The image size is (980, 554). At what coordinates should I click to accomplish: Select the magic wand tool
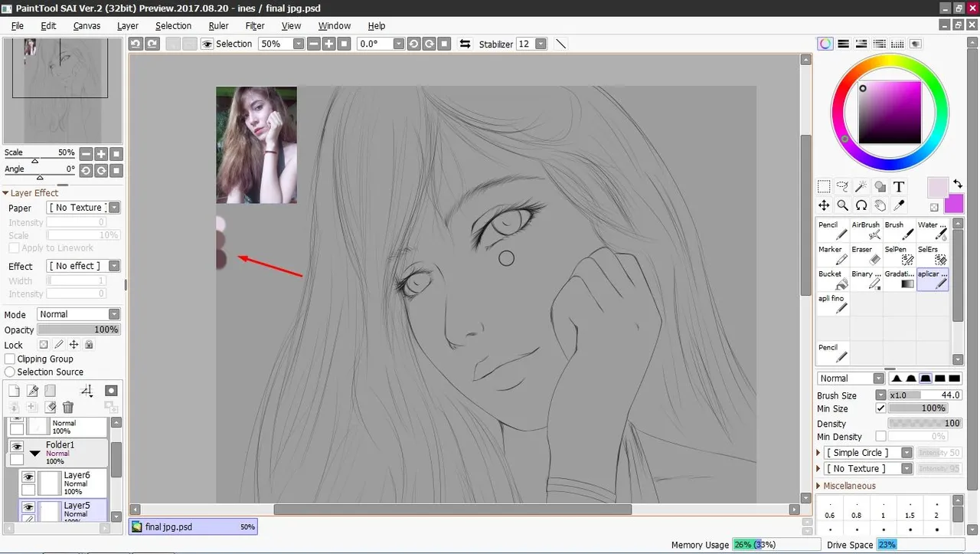coord(861,186)
